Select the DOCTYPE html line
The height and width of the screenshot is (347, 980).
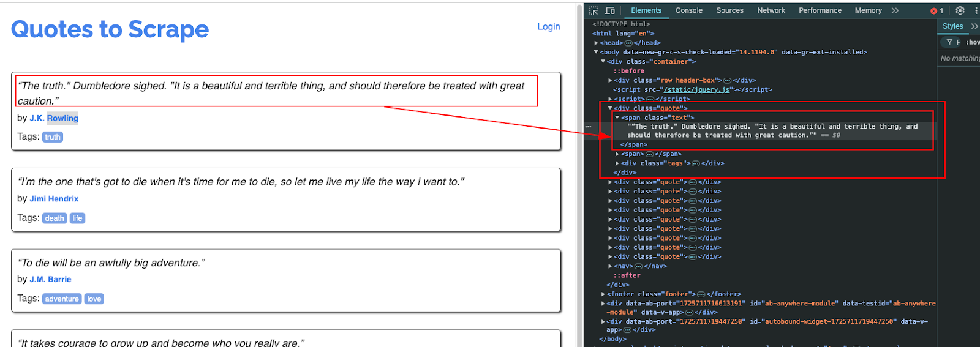(x=621, y=24)
